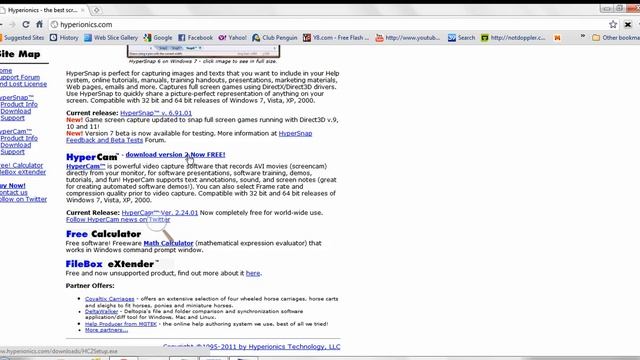The height and width of the screenshot is (360, 640).
Task: Open Download under HyperSnap in sidebar
Action: tap(16, 111)
